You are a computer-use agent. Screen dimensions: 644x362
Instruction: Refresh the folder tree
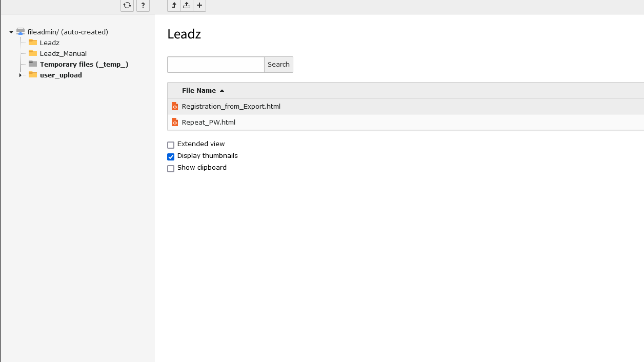point(127,6)
